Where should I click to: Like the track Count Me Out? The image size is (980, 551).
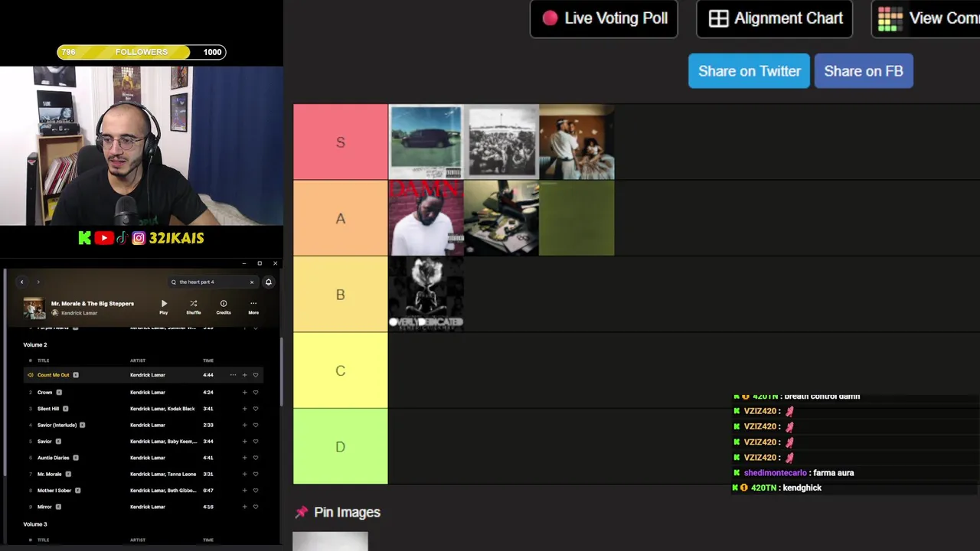256,375
